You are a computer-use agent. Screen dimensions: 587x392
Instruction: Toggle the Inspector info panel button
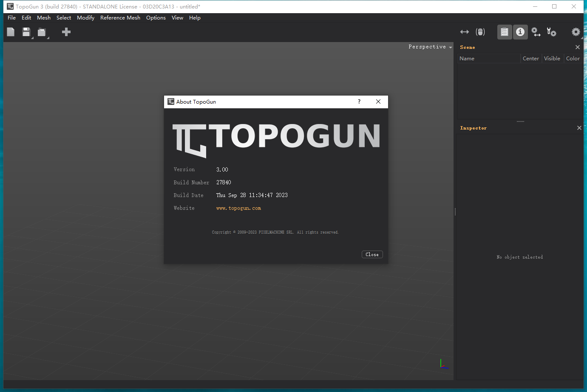click(x=520, y=32)
